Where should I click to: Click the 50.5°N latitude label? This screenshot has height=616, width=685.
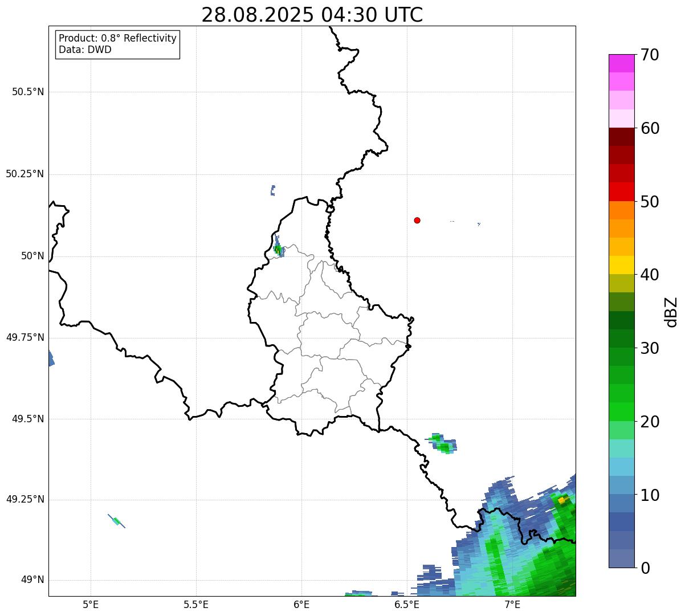[28, 92]
